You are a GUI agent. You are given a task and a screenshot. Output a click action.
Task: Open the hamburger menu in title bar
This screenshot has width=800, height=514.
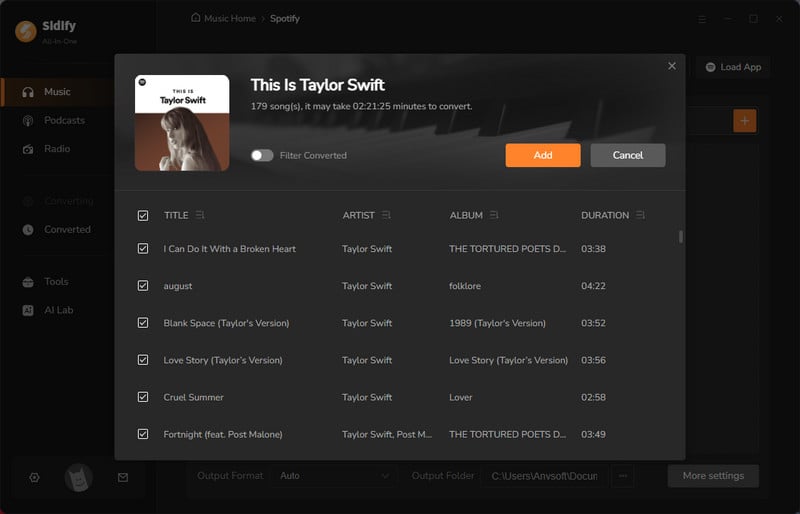702,19
